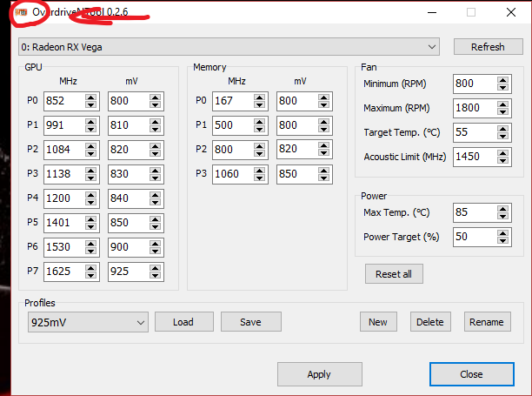Decrease Power Target percent with down arrow

click(x=502, y=241)
